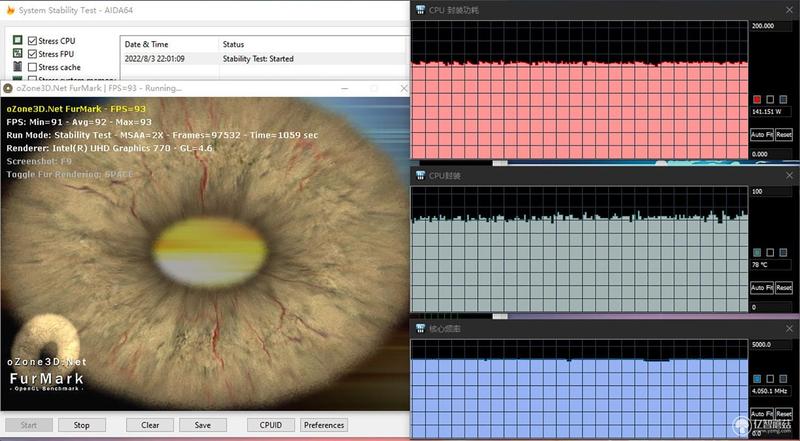Click the 78 °C current value readout

tap(771, 264)
